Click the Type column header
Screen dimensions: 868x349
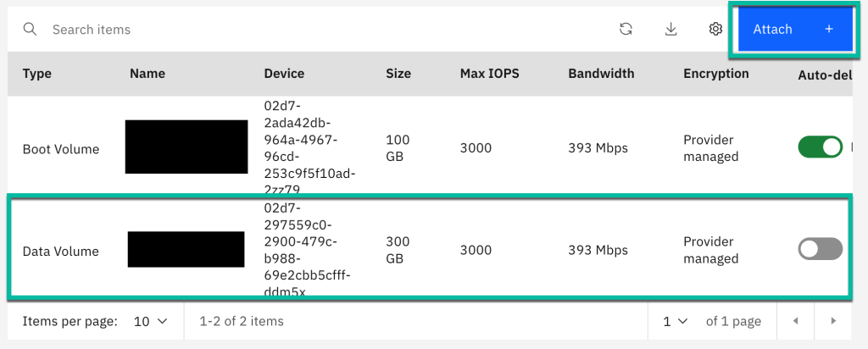(x=37, y=74)
